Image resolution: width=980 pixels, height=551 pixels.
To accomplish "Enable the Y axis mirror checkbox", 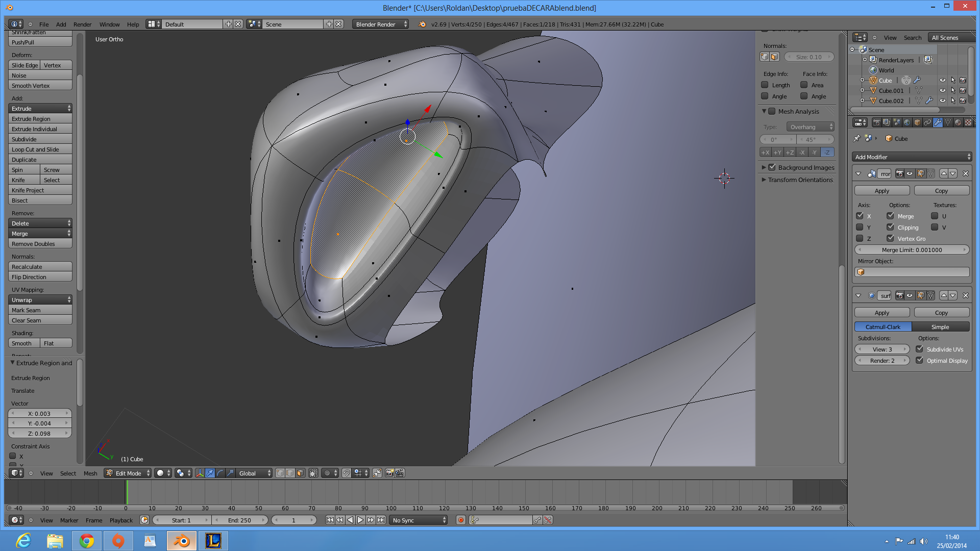I will [860, 228].
